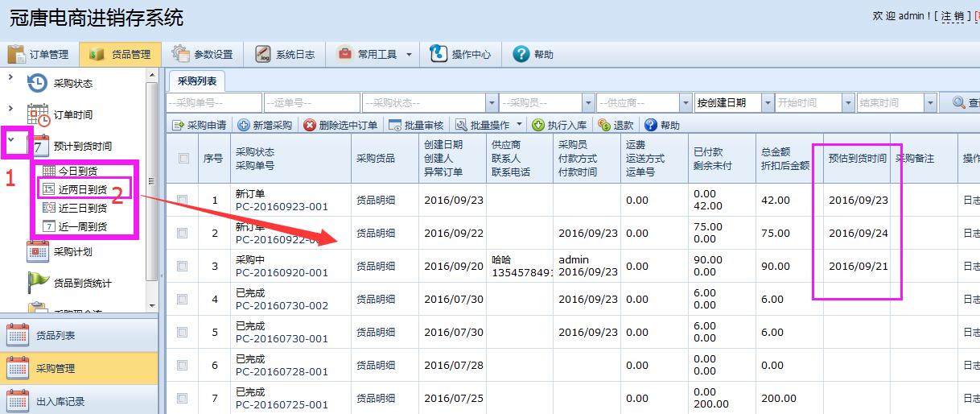Click the sidebar scrollbar down arrow
The image size is (980, 414).
(151, 306)
